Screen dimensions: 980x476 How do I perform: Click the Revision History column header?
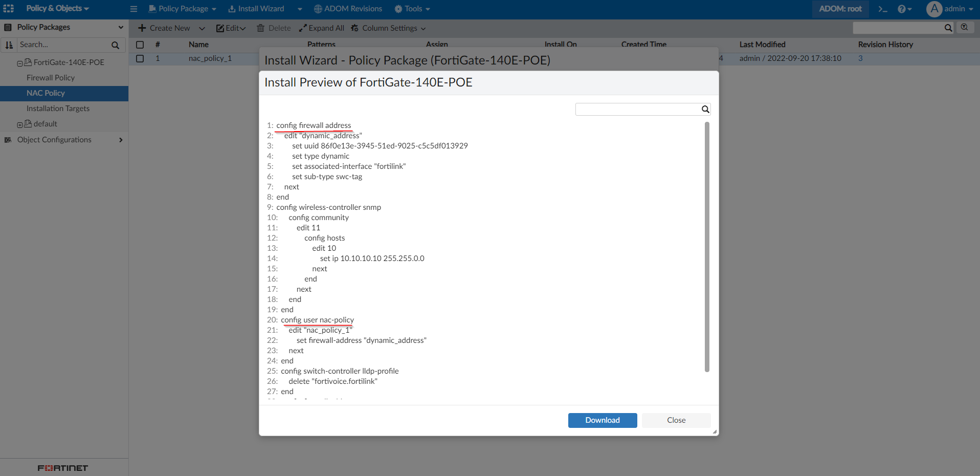click(885, 45)
